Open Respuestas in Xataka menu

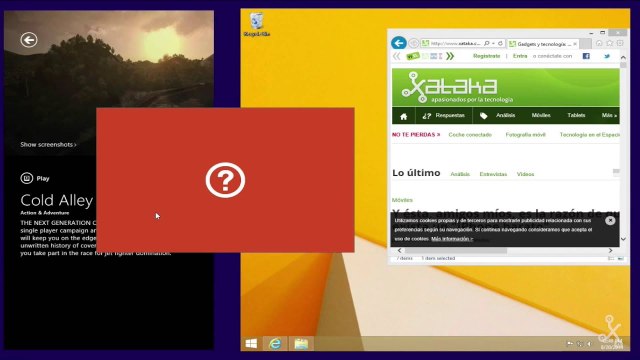click(444, 116)
